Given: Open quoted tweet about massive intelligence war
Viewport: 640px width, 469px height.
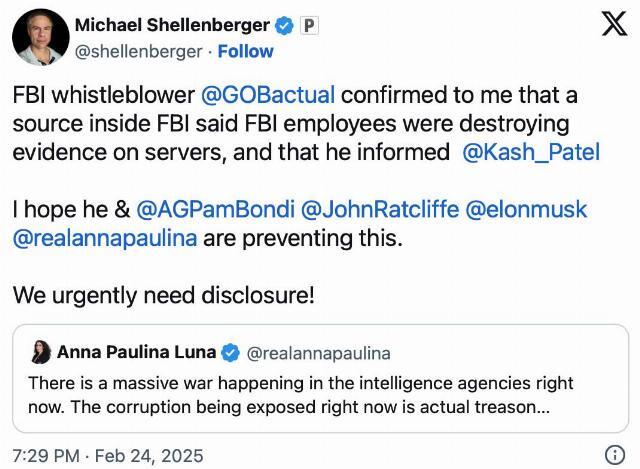Looking at the screenshot, I should tap(320, 378).
